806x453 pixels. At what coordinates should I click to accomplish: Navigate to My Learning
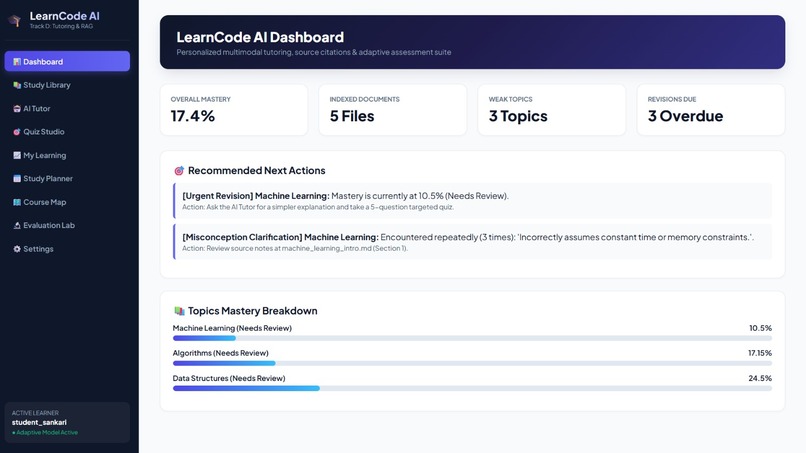pos(67,155)
